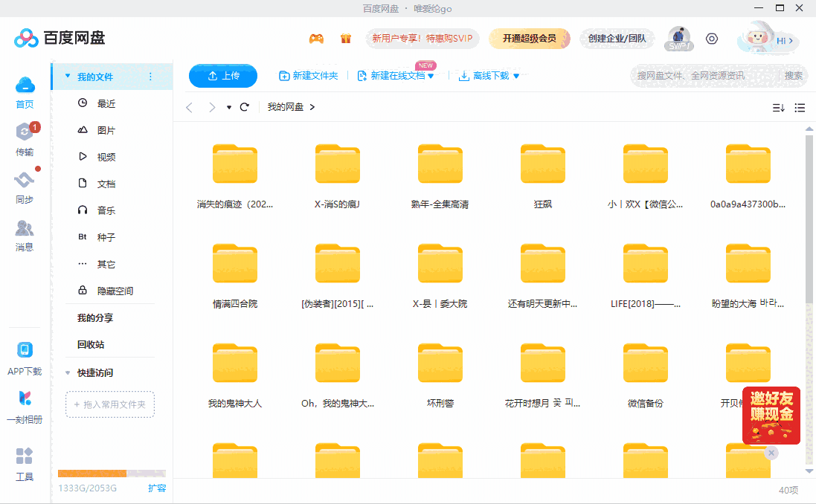Switch to list view mode
Image resolution: width=816 pixels, height=504 pixels.
tap(800, 107)
